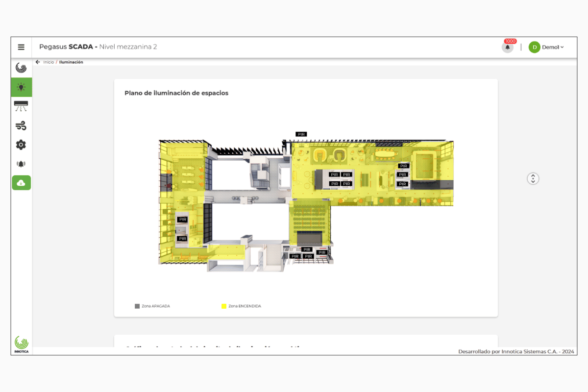Click the 'Pegasus SCADA - Nivel mezzanina 2' title

tap(98, 47)
